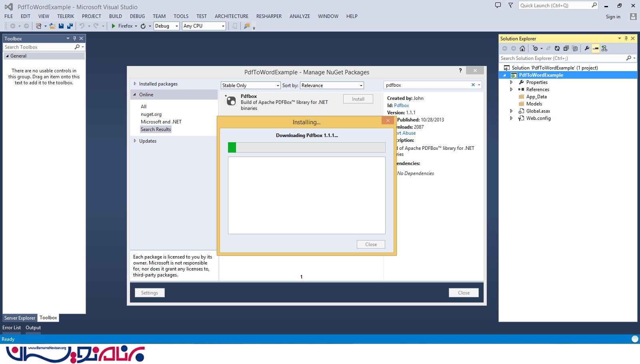The image size is (640, 364).
Task: Click the Search Solution Explorer field
Action: point(562,58)
